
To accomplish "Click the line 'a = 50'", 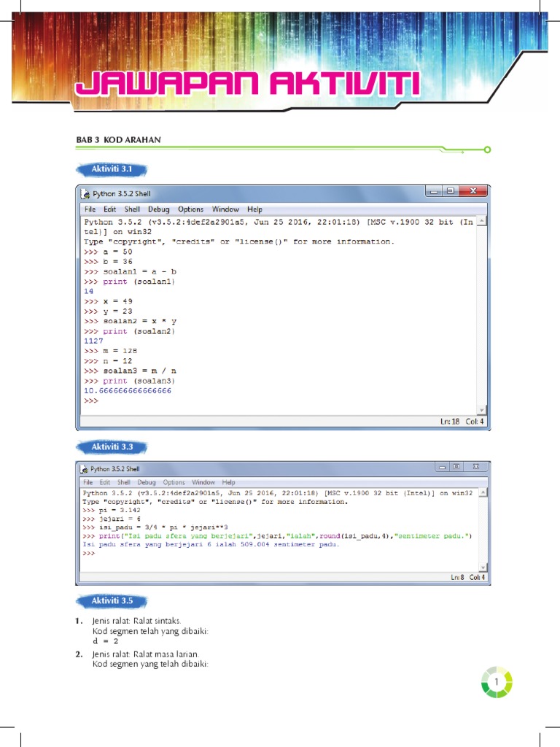I will point(117,252).
